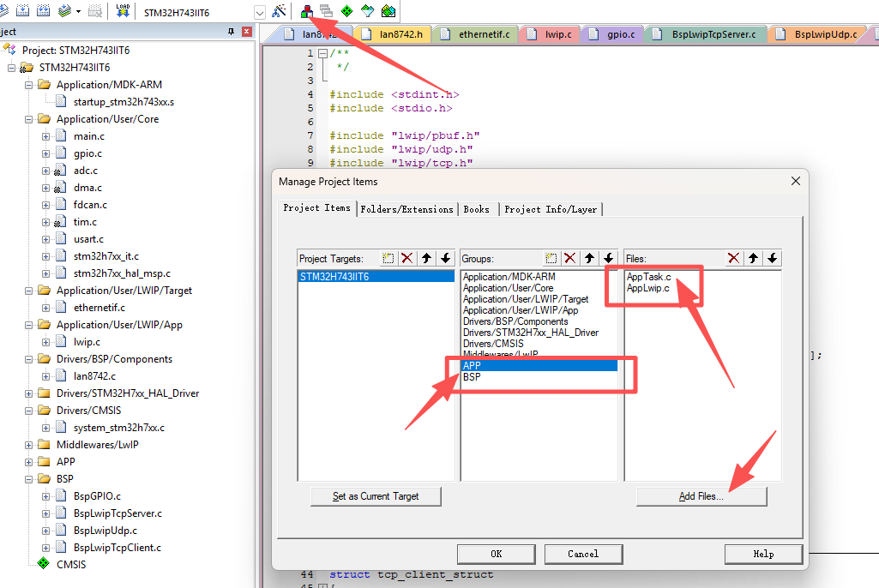Open Options for Target wand icon

pyautogui.click(x=279, y=11)
